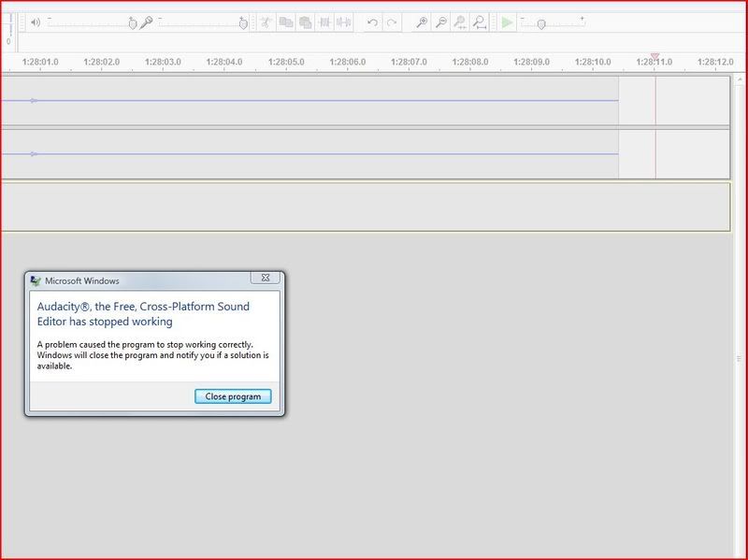Zoom out of the timeline

(440, 22)
